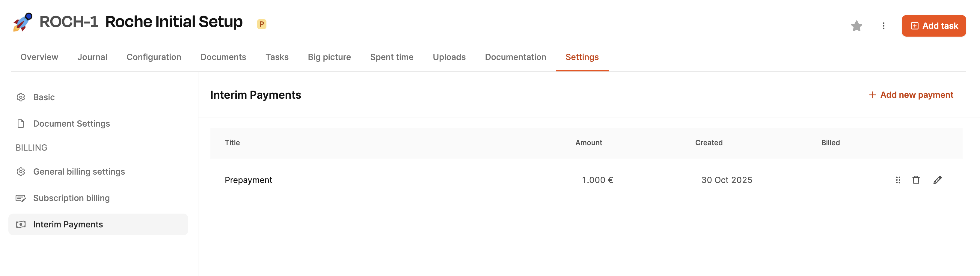Open the Big picture tab
The image size is (980, 276).
[x=329, y=57]
